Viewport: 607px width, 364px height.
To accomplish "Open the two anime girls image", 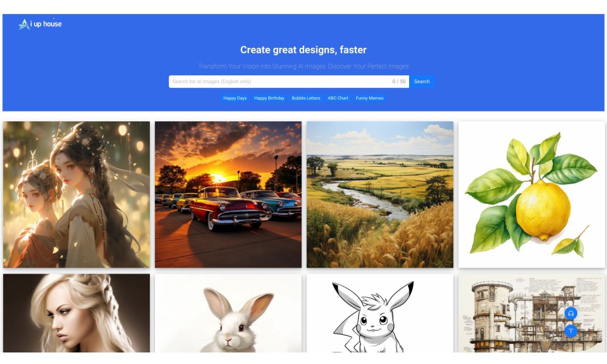I will tap(76, 195).
